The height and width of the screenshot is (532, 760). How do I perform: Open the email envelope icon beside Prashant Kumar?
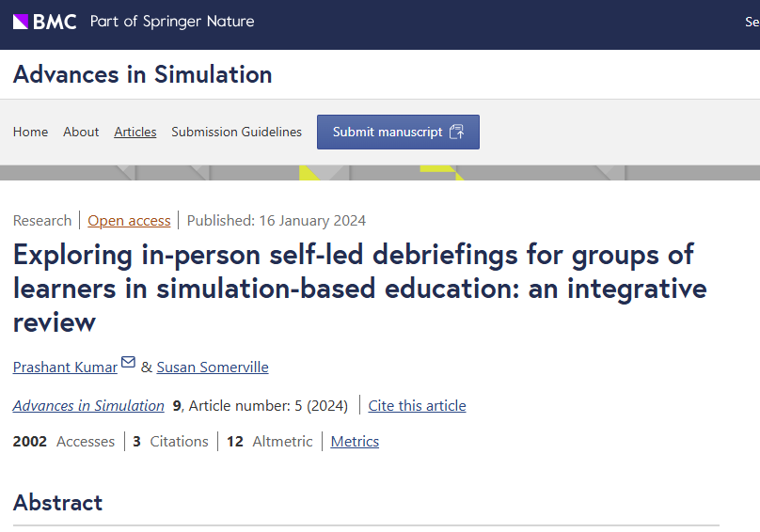tap(128, 362)
